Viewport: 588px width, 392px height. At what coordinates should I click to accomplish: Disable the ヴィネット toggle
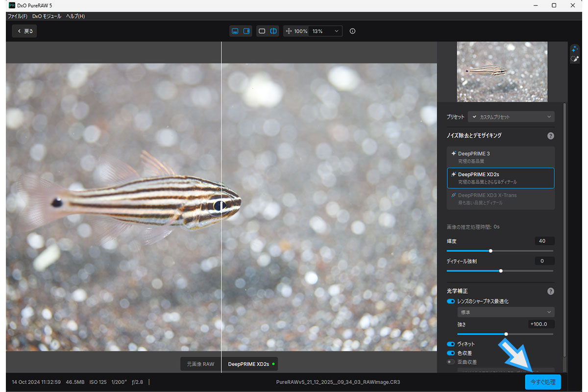(x=451, y=344)
